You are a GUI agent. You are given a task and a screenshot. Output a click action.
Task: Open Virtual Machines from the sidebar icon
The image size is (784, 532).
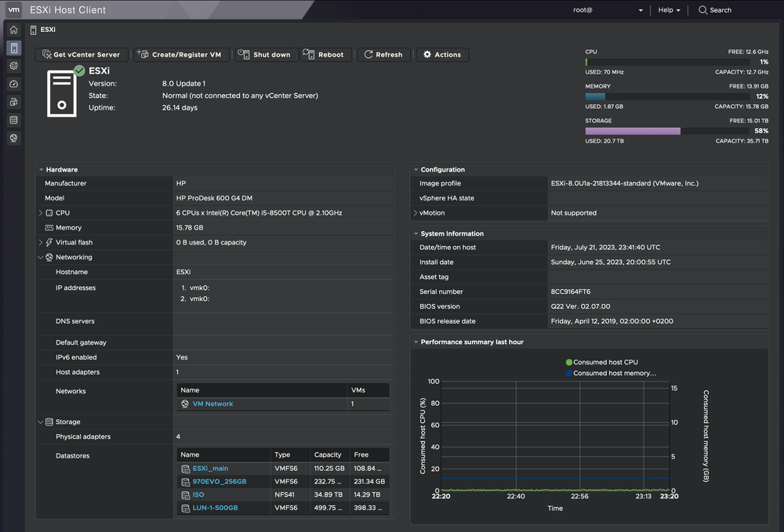(13, 102)
